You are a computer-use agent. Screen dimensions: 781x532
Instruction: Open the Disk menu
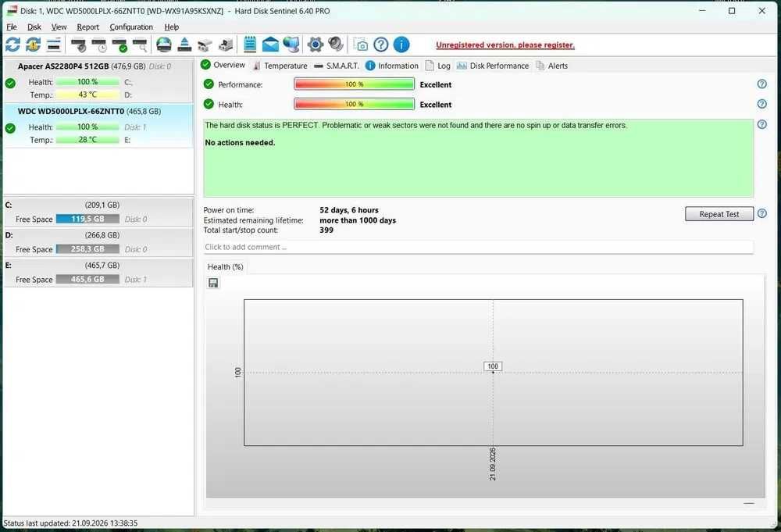(34, 27)
